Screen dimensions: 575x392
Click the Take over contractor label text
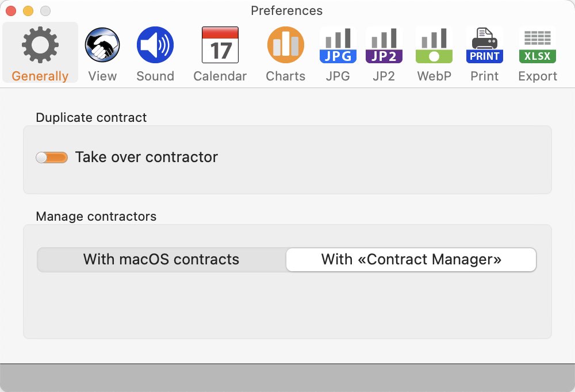146,157
